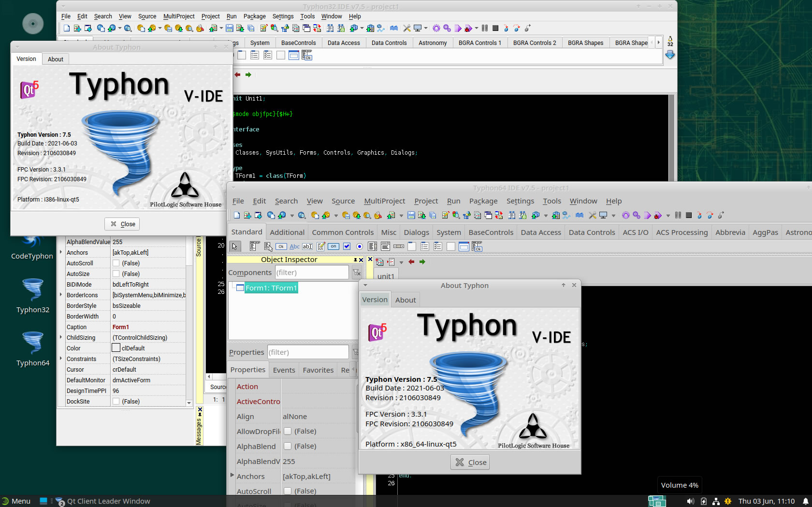
Task: Expand Constraints property in Typhon32 inspector
Action: tap(61, 359)
